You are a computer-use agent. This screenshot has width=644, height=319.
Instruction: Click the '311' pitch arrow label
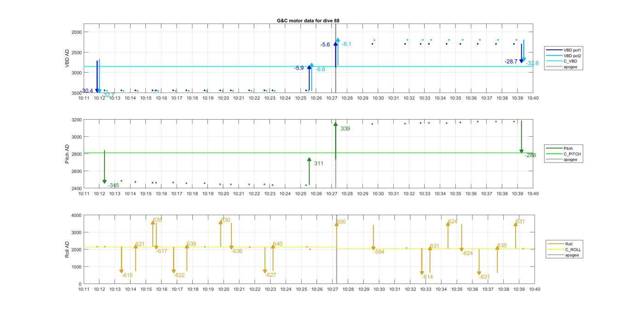coord(319,163)
